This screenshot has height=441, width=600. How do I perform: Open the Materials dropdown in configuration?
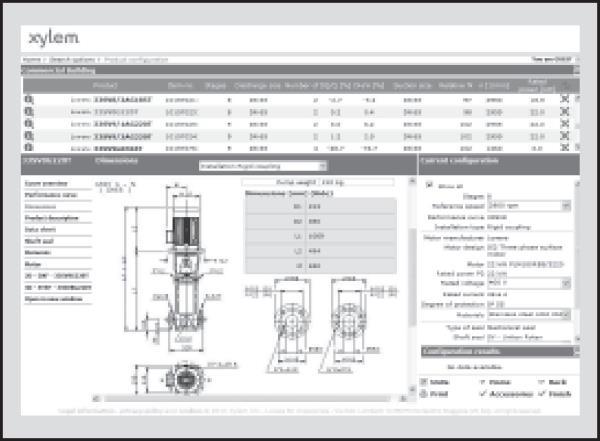[529, 315]
